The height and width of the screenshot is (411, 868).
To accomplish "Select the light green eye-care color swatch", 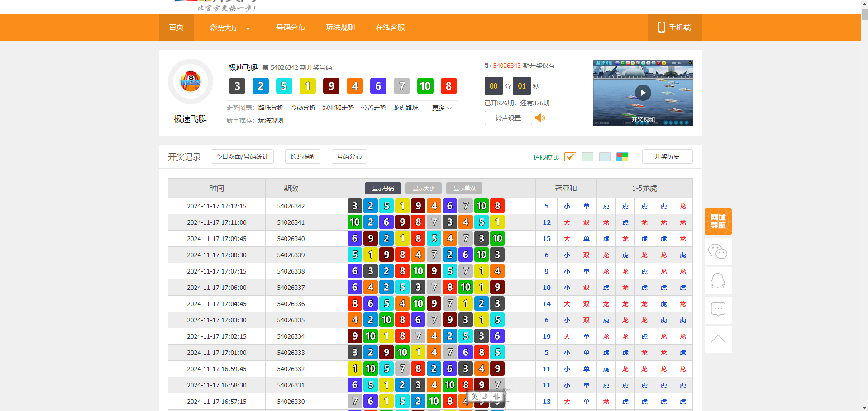I will tap(587, 157).
